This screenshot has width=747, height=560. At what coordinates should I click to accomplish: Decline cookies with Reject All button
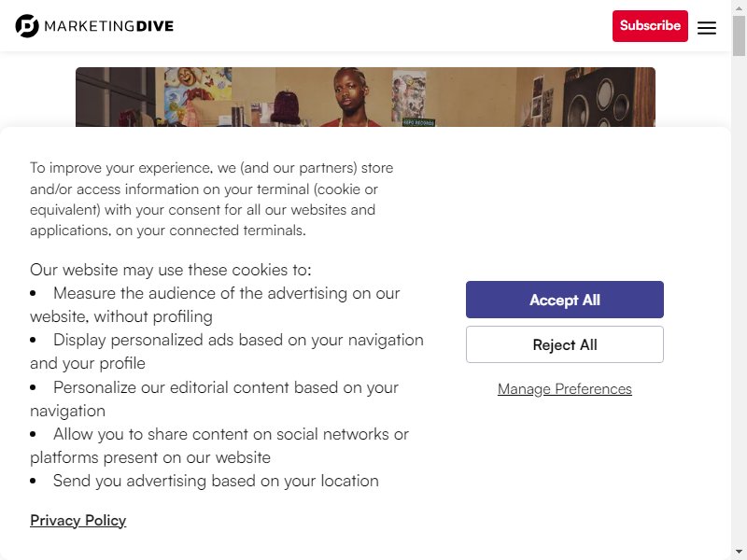(x=565, y=344)
